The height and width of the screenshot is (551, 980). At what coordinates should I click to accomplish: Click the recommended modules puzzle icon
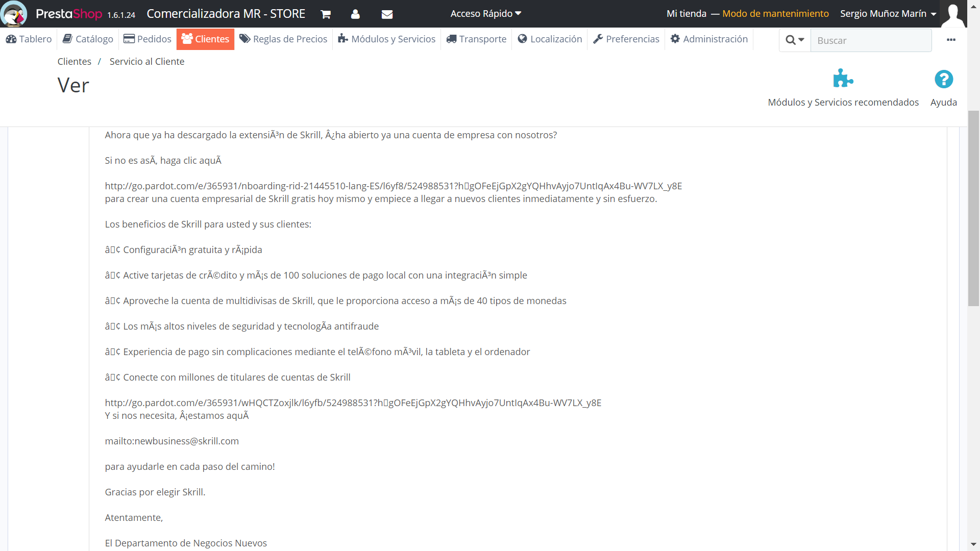click(843, 79)
